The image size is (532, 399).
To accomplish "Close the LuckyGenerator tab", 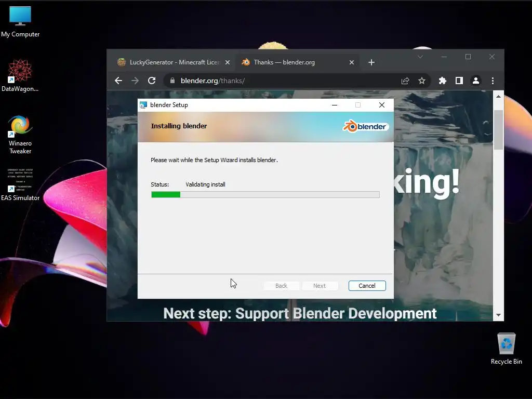I will coord(228,62).
